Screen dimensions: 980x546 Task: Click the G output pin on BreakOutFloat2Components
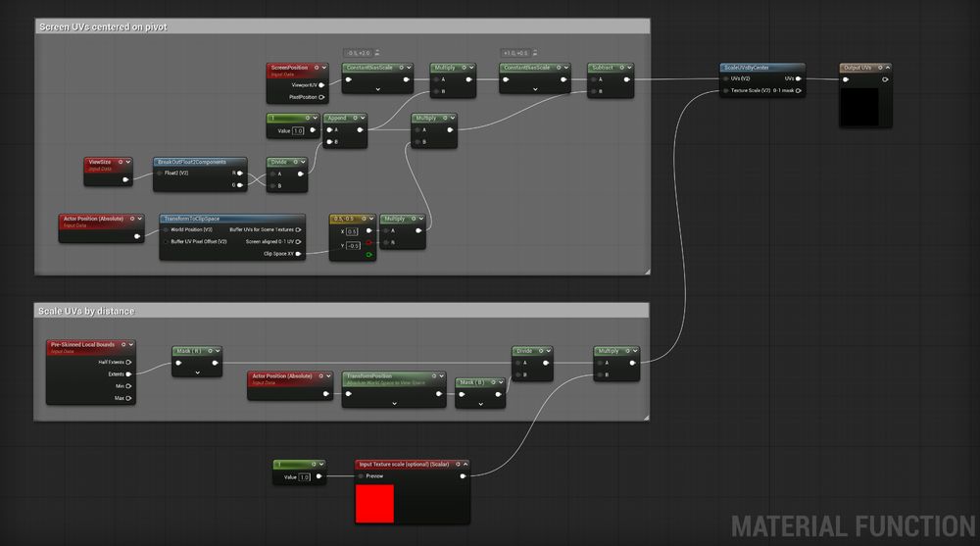point(239,185)
